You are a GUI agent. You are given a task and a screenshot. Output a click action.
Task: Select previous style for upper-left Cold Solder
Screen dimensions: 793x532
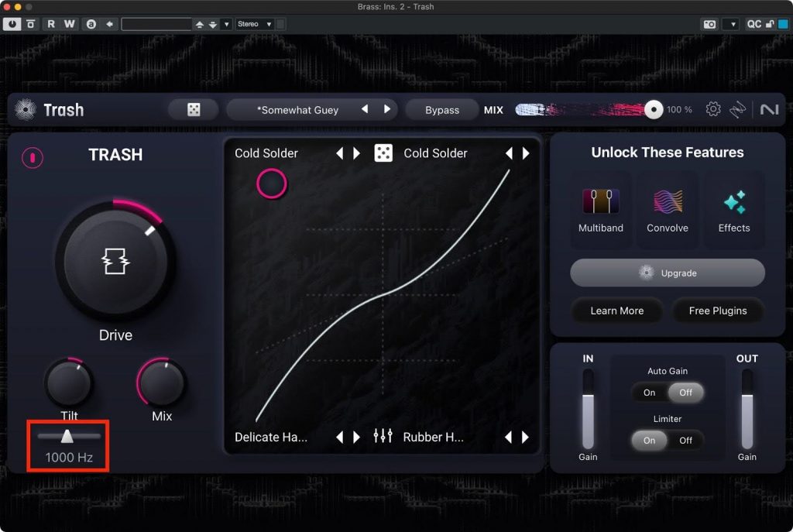(340, 153)
